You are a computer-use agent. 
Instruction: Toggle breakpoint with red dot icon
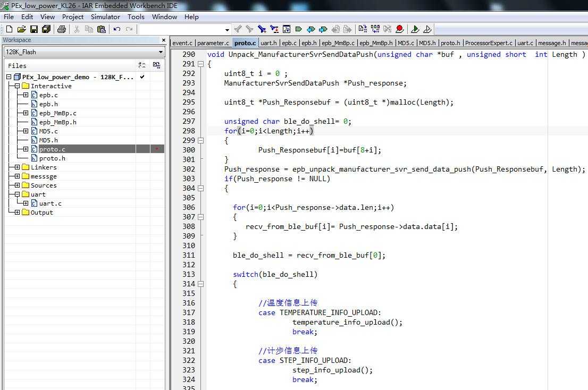[399, 29]
